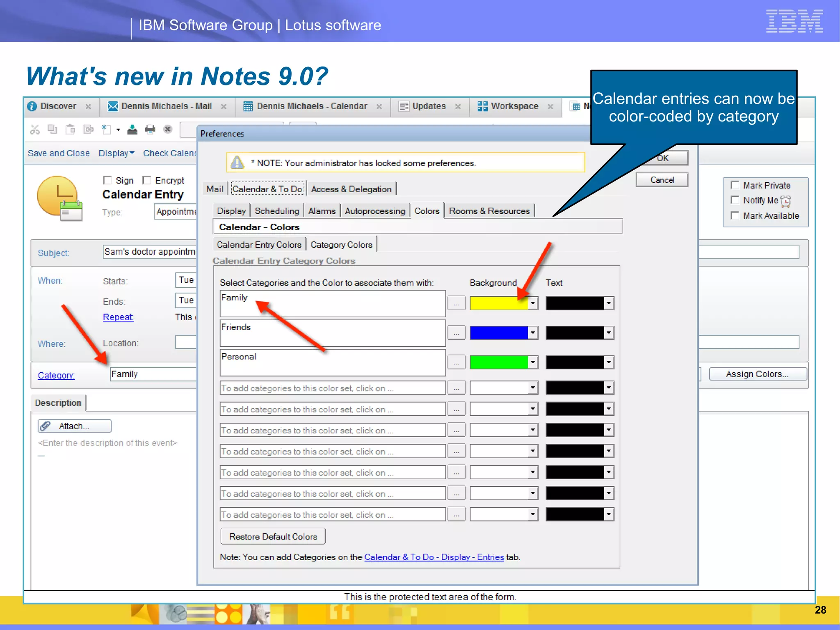Switch to the Alarms tab
The image size is (840, 630).
[x=322, y=211]
